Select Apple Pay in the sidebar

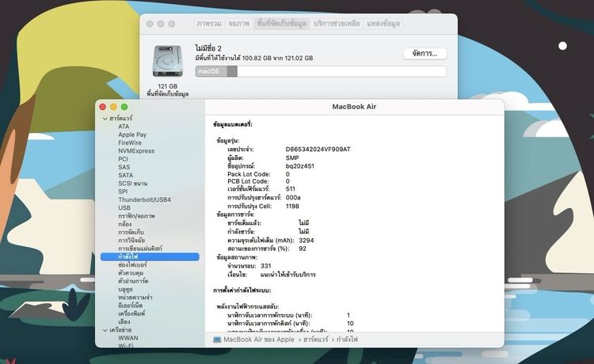coord(132,135)
